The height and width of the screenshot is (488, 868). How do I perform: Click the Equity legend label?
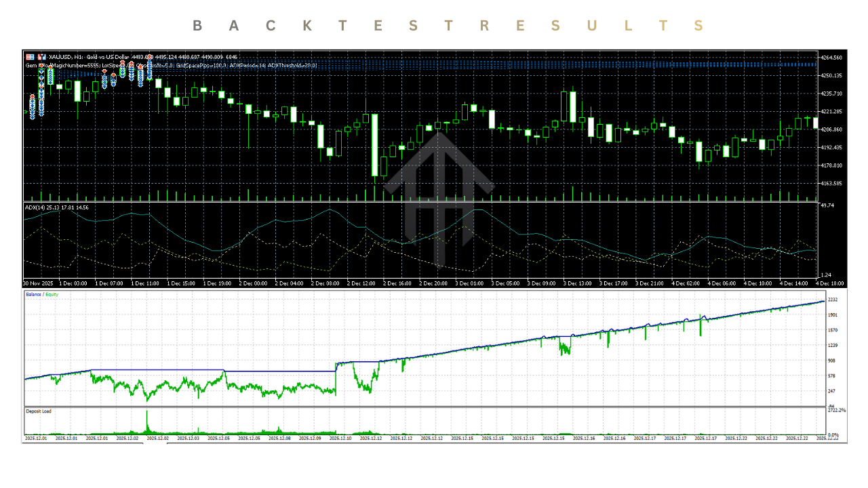(x=50, y=294)
